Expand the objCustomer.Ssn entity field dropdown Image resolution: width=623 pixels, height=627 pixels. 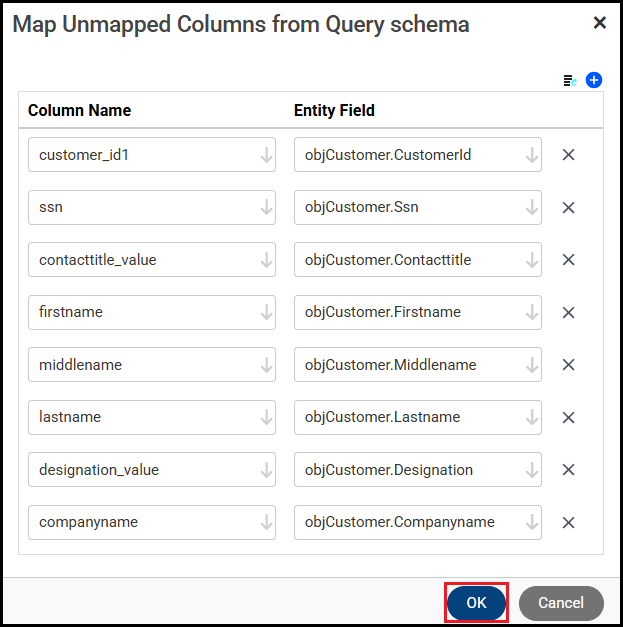(531, 208)
